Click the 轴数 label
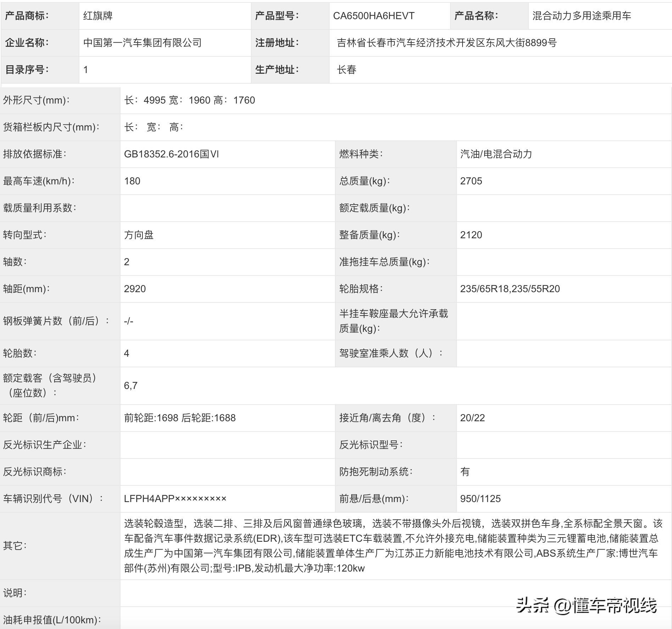Image resolution: width=672 pixels, height=629 pixels. [15, 262]
